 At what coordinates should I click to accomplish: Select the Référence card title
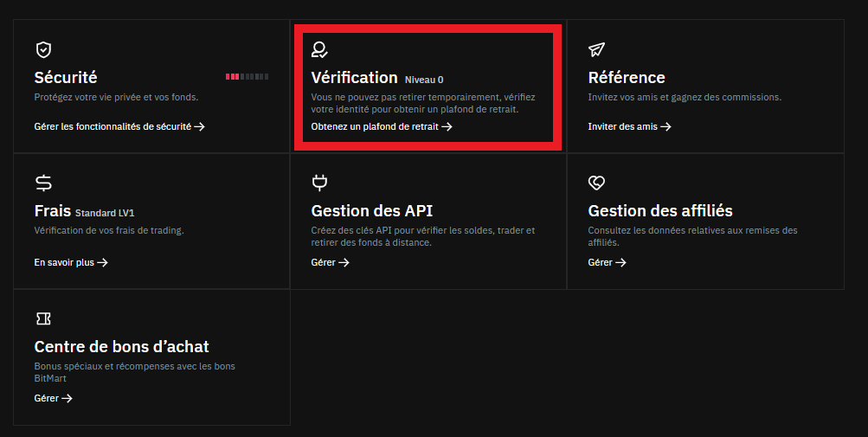(x=627, y=78)
